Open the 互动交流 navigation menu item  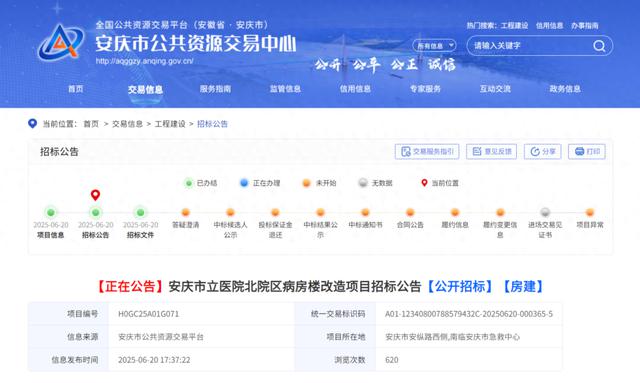[x=495, y=89]
